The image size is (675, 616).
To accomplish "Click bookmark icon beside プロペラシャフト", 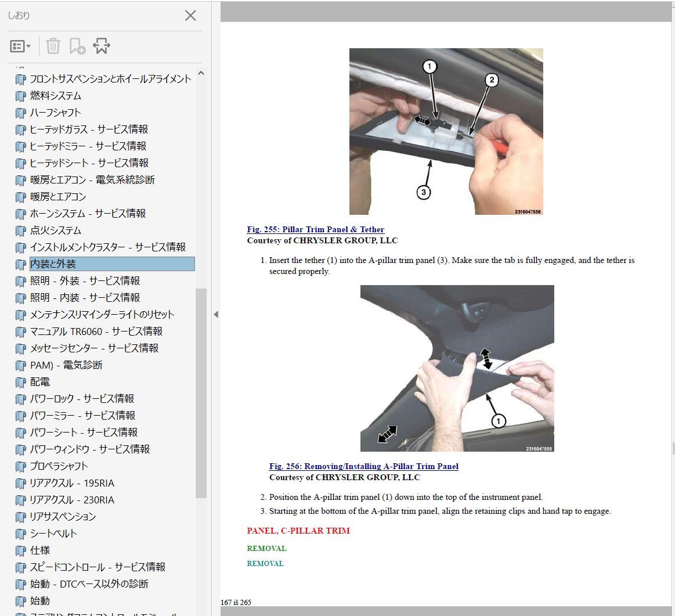I will [20, 466].
